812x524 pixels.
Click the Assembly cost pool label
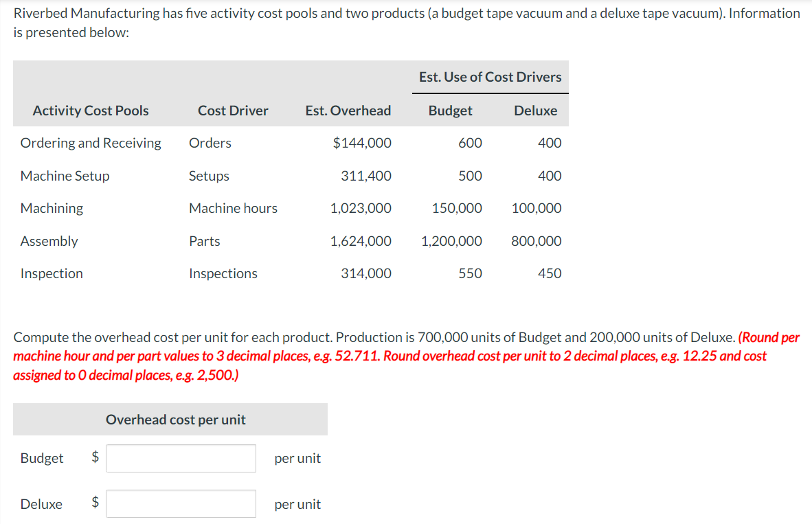49,241
